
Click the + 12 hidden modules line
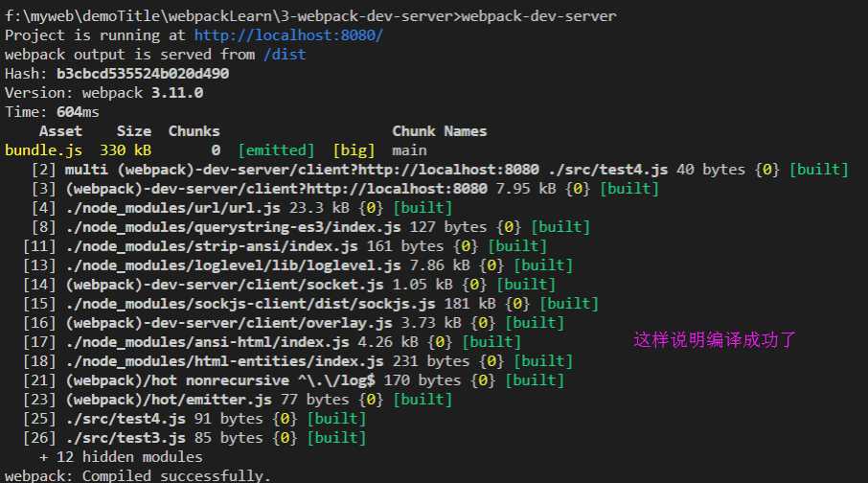[121, 457]
